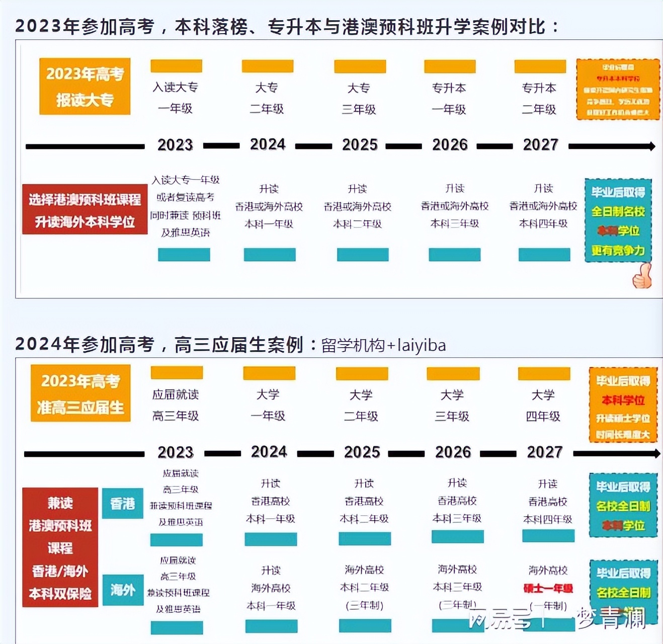The image size is (663, 644).
Task: Select the orange box 2023年高考 报读大专
Action: point(85,87)
